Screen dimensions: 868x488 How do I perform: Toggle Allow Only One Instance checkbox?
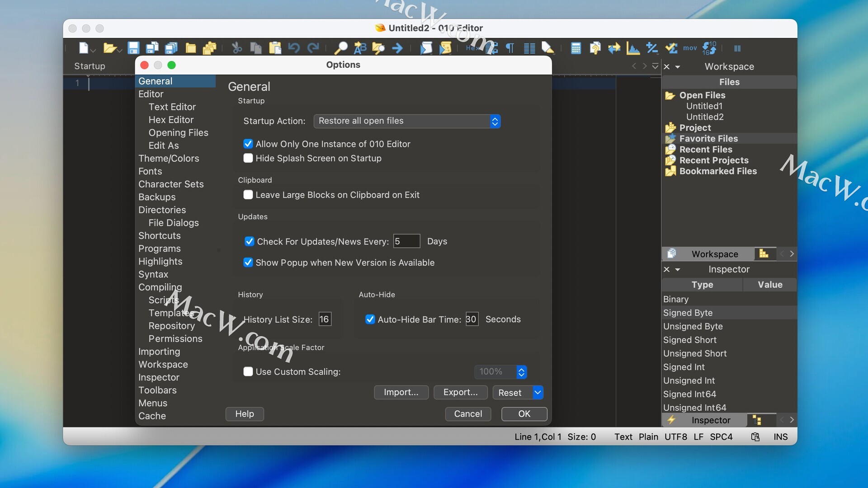click(x=248, y=144)
